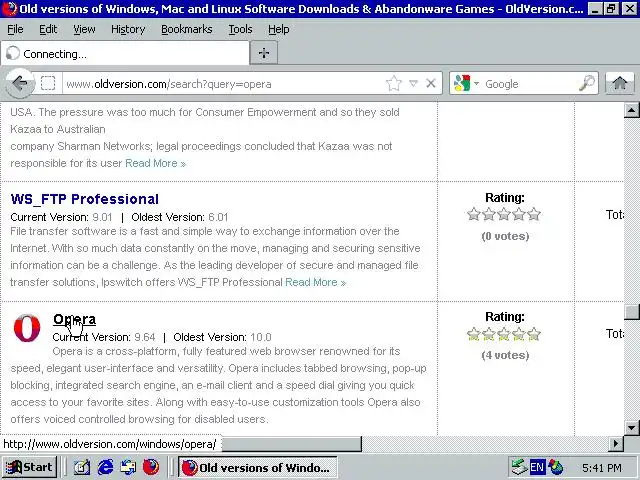Click the (4 votes) text under Opera rating
The height and width of the screenshot is (480, 640).
tap(505, 355)
